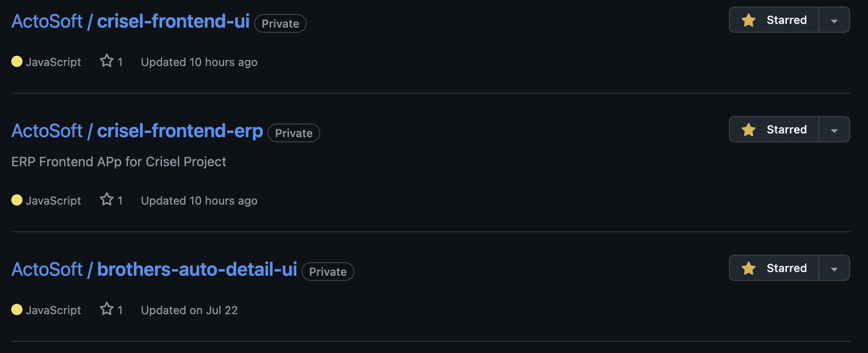868x353 pixels.
Task: Click the Private badge on crisel-frontend-erp
Action: [x=294, y=133]
